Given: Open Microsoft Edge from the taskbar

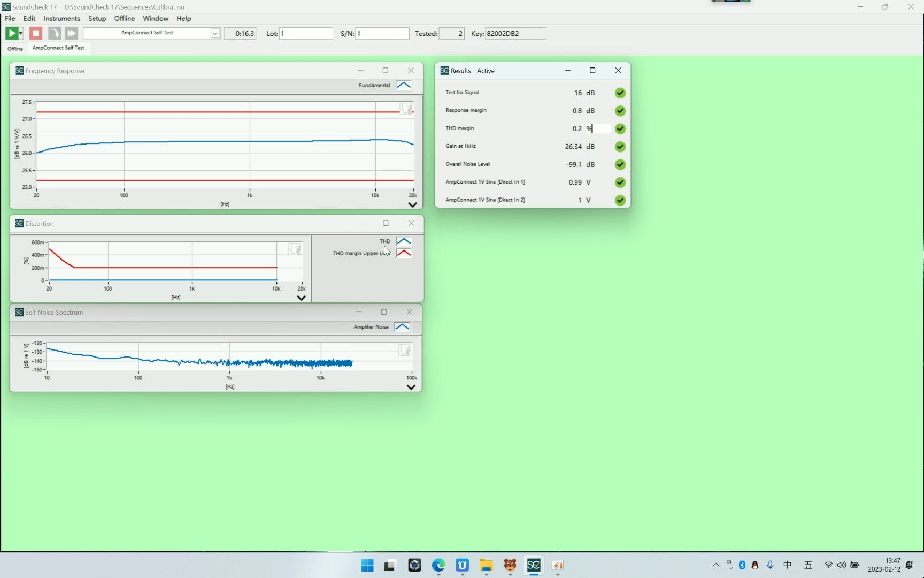Looking at the screenshot, I should (438, 565).
